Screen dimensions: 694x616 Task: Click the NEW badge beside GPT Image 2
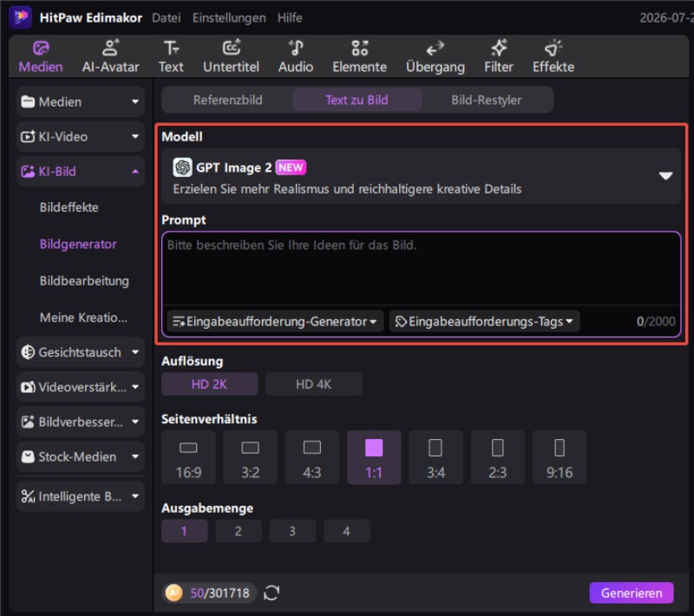coord(291,167)
